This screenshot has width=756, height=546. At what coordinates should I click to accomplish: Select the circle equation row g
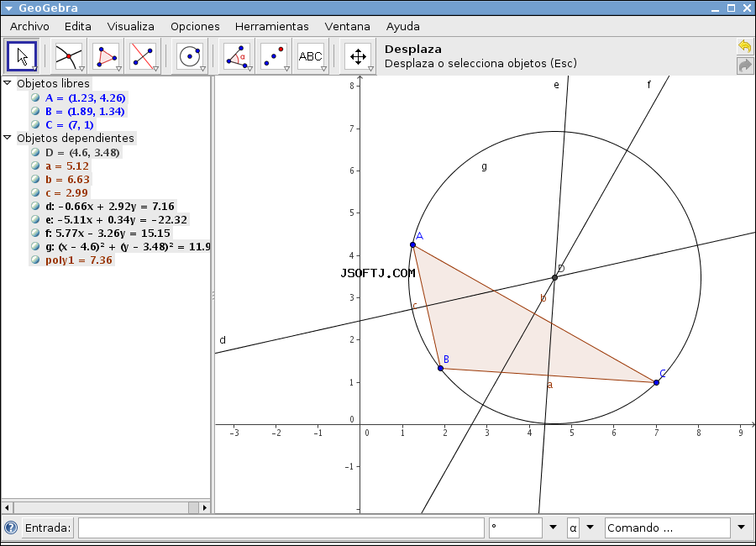click(128, 247)
